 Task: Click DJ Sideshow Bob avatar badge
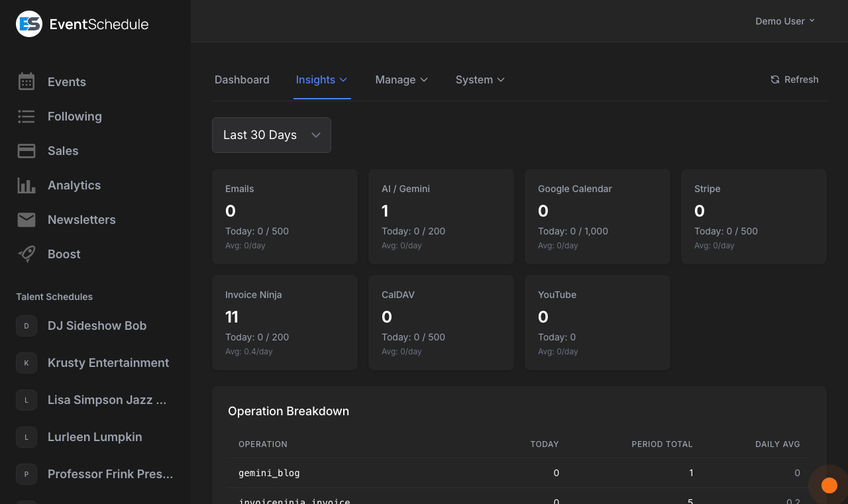(26, 326)
